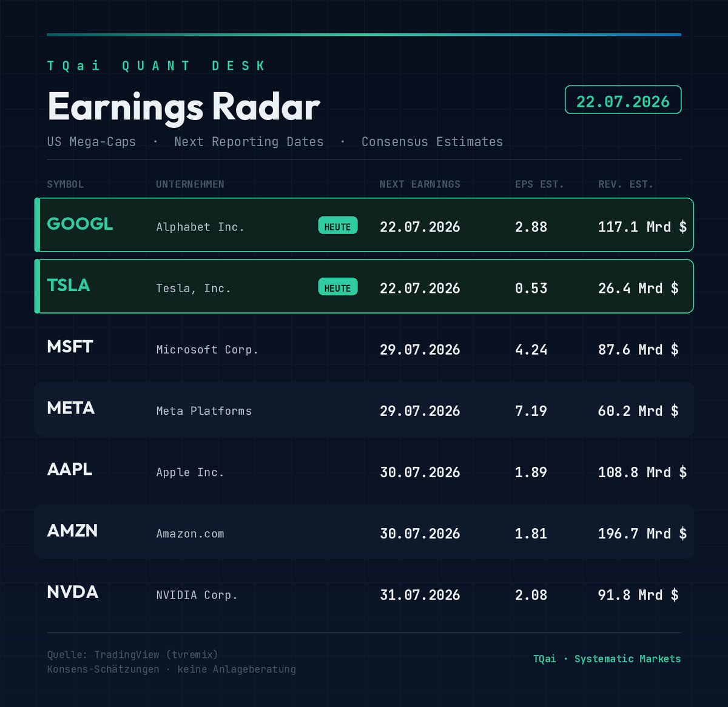Click the Earnings Radar title
The height and width of the screenshot is (707, 728).
[184, 107]
